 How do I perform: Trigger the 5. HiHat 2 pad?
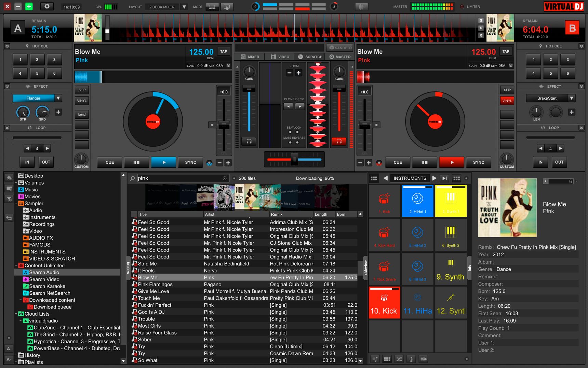pyautogui.click(x=417, y=234)
